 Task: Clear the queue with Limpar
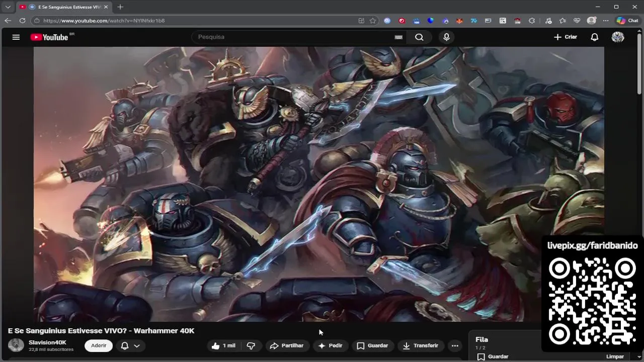[615, 356]
